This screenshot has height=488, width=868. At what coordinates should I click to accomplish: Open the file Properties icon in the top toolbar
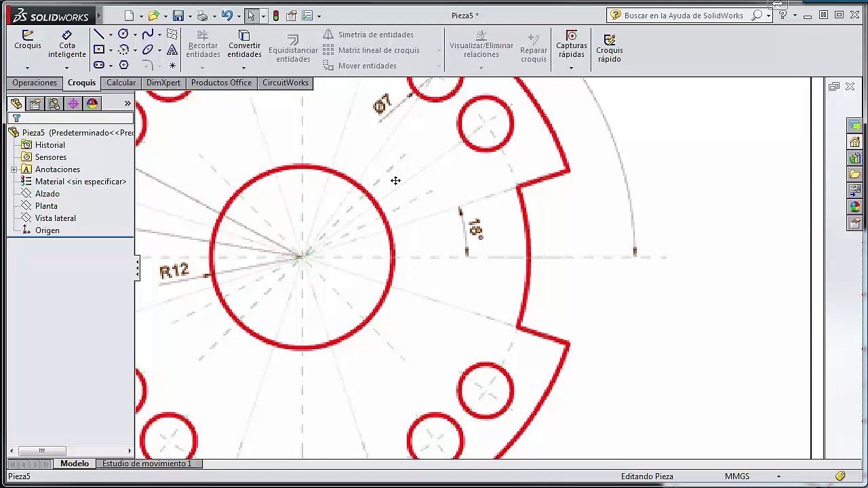coord(292,16)
